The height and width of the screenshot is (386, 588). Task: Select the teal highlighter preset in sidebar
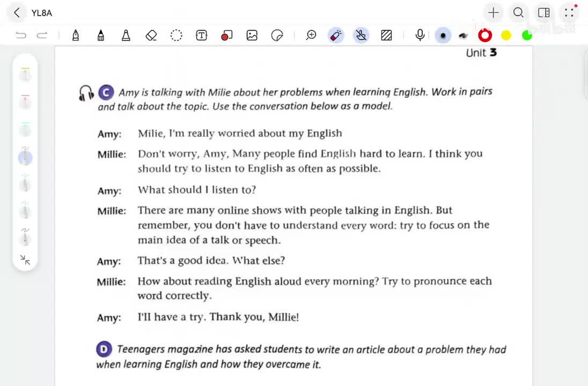tap(25, 129)
